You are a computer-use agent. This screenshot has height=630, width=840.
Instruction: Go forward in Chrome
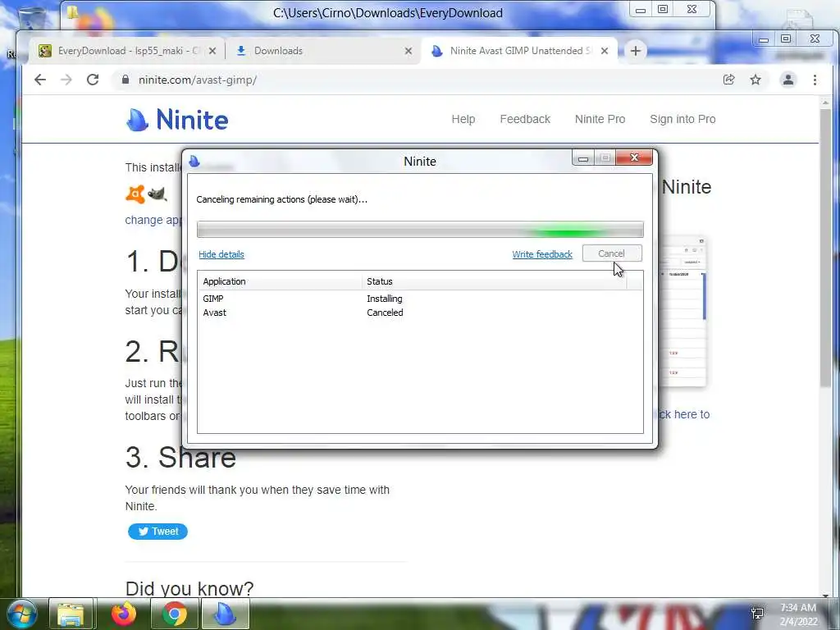(x=66, y=80)
